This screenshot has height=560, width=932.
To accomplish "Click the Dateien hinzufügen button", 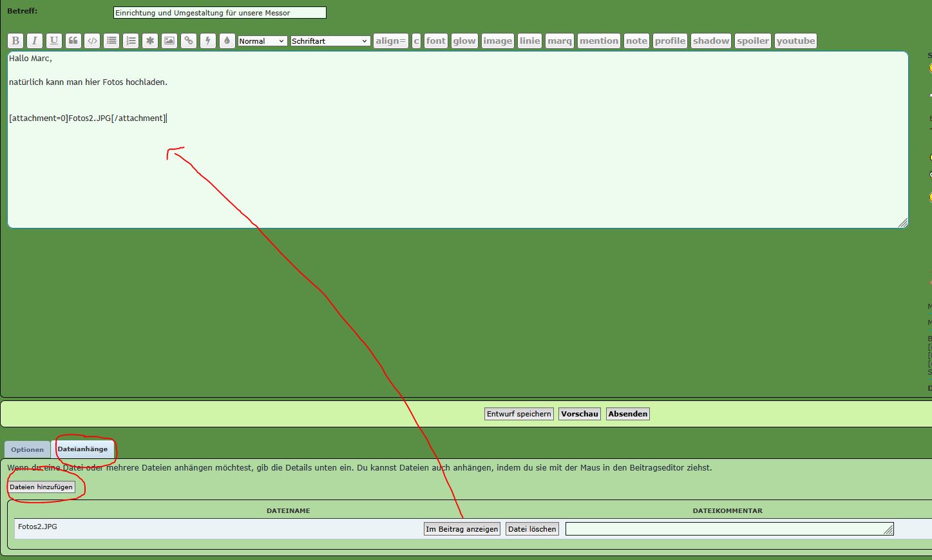I will (41, 487).
